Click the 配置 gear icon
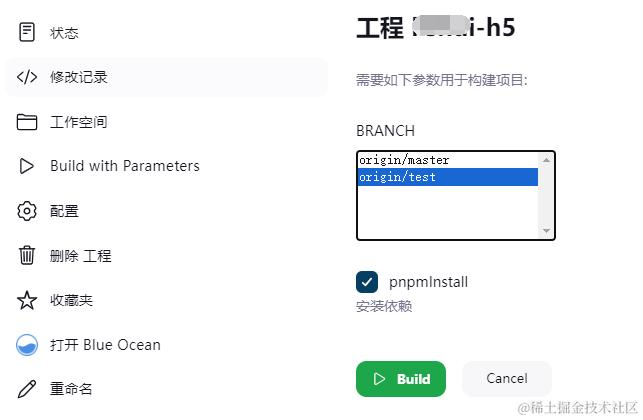Image resolution: width=643 pixels, height=420 pixels. click(27, 211)
